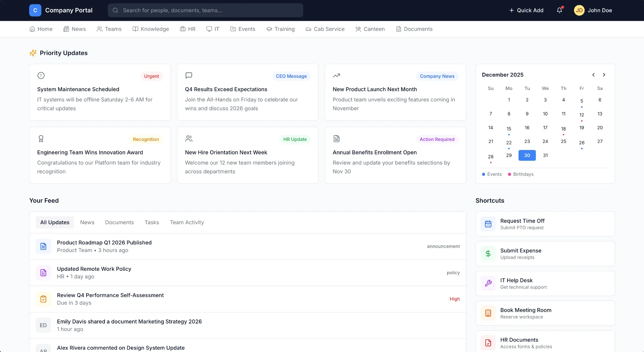Open the HR Documents shortcut icon
This screenshot has width=644, height=352.
(488, 343)
